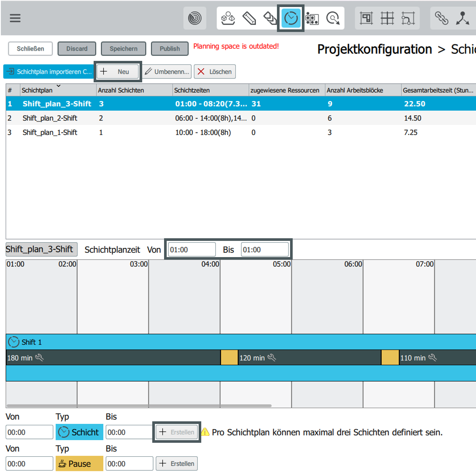Click Schichtplanzeit Von field 01:00
Screen dimensions: 476x473
pos(192,250)
